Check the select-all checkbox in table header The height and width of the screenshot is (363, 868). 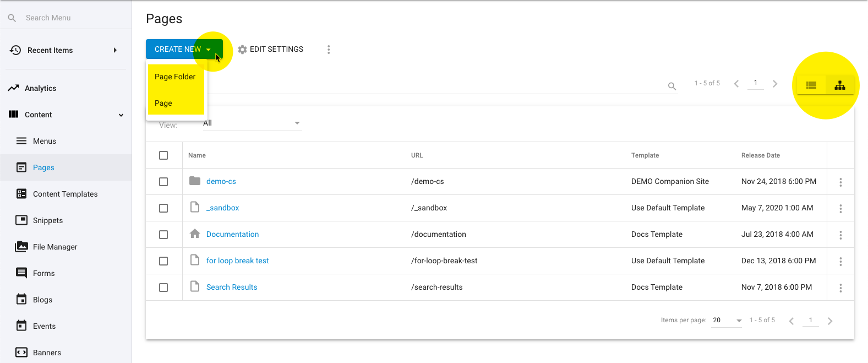click(163, 155)
